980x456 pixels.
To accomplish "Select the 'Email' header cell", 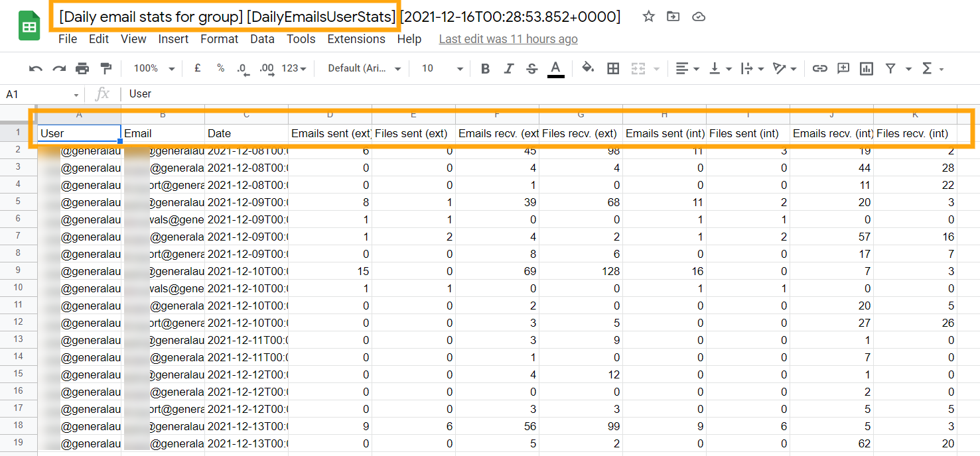I will click(163, 133).
